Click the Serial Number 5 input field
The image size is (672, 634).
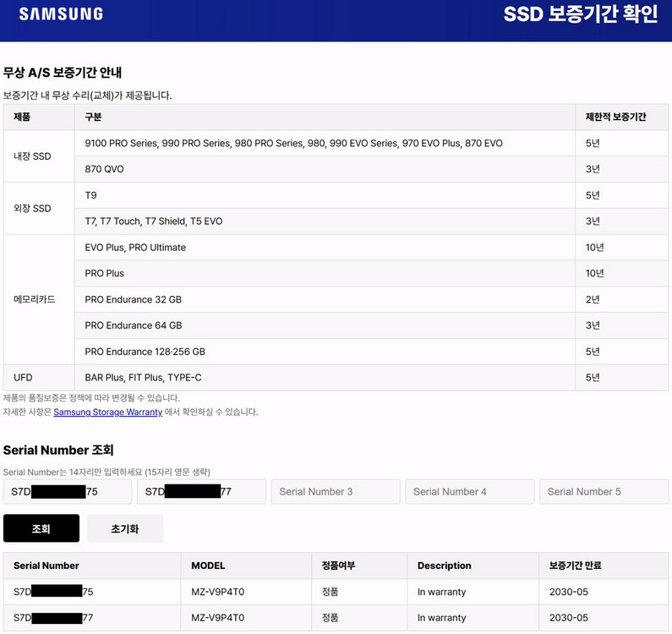click(x=604, y=491)
